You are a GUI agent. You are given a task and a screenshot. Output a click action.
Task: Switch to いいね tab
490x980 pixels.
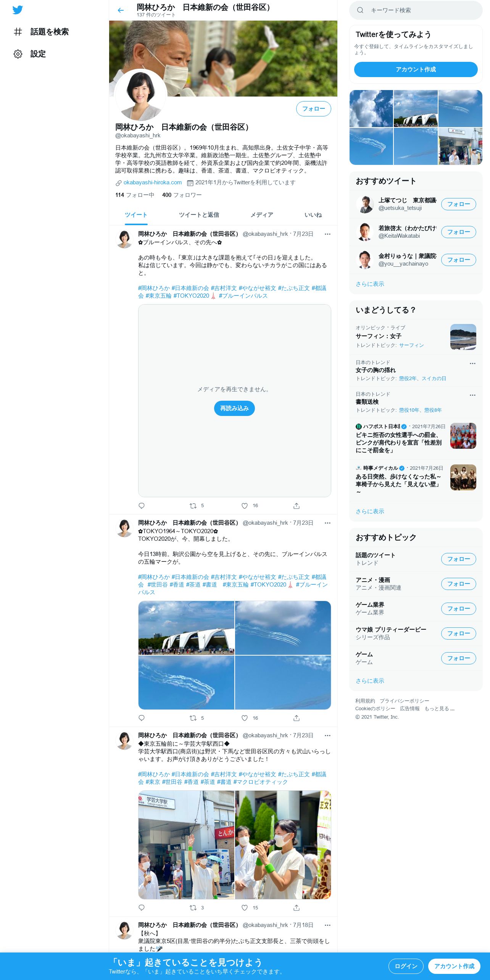313,215
